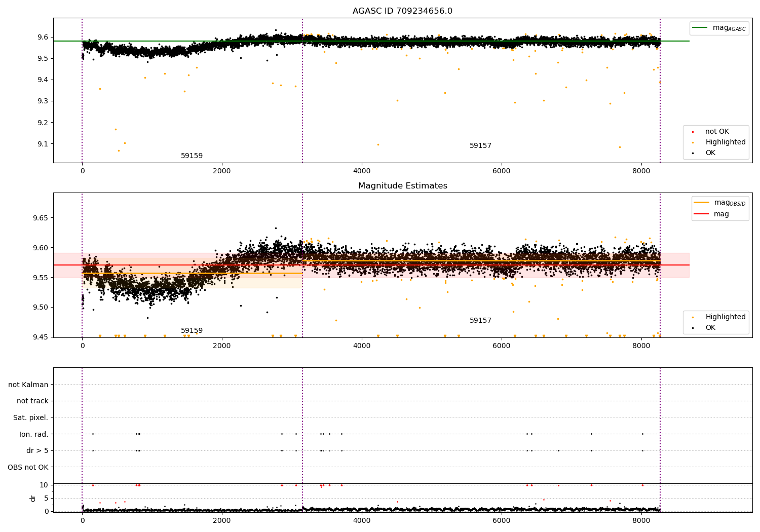Image resolution: width=760 pixels, height=532 pixels.
Task: Click the 9.50 tick label on middle plot
Action: pos(40,308)
